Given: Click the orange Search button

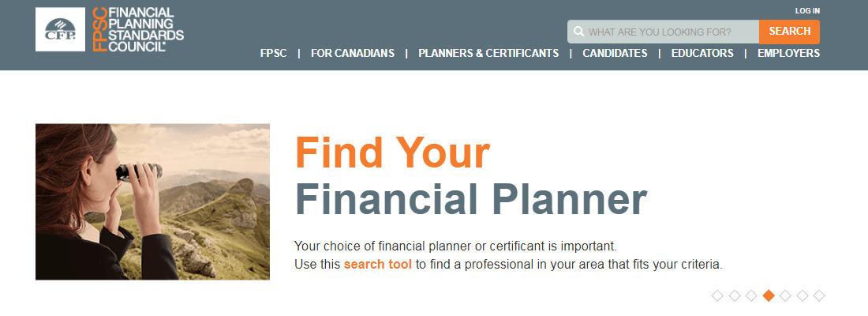Looking at the screenshot, I should (789, 32).
